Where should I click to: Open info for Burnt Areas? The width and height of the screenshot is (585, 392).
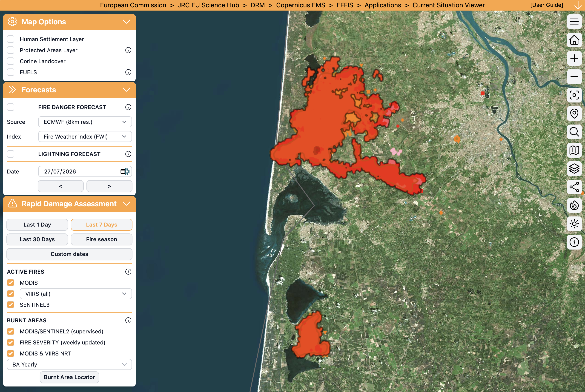(x=128, y=321)
